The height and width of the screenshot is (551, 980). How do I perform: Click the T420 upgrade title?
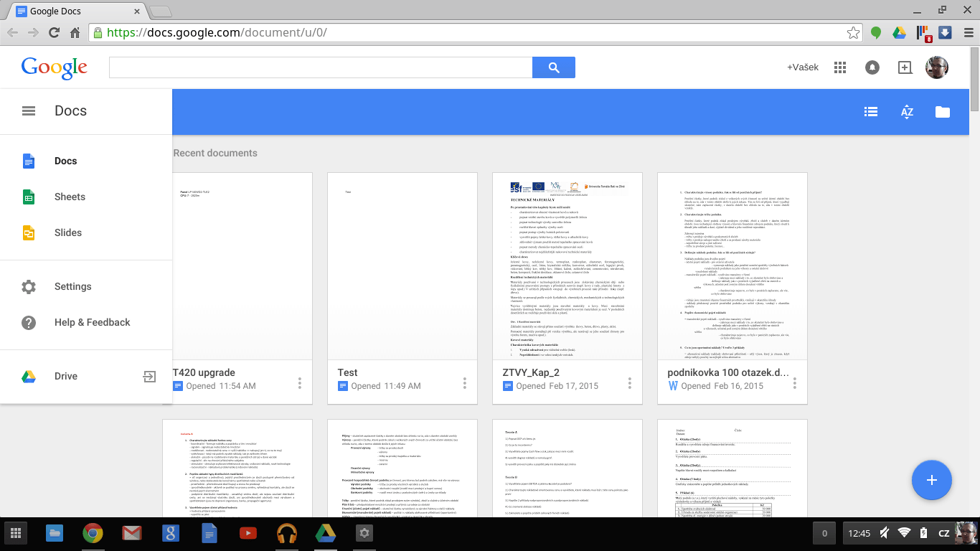point(204,372)
